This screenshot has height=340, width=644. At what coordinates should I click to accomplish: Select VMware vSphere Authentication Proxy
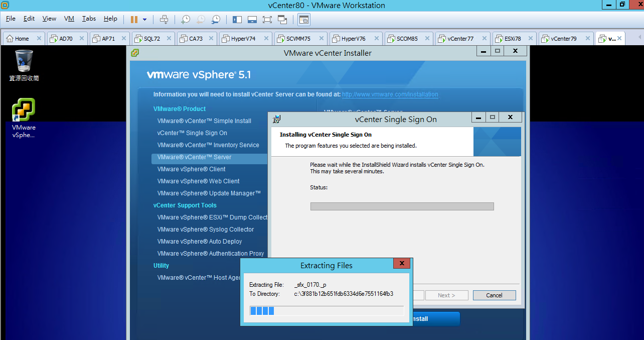211,254
